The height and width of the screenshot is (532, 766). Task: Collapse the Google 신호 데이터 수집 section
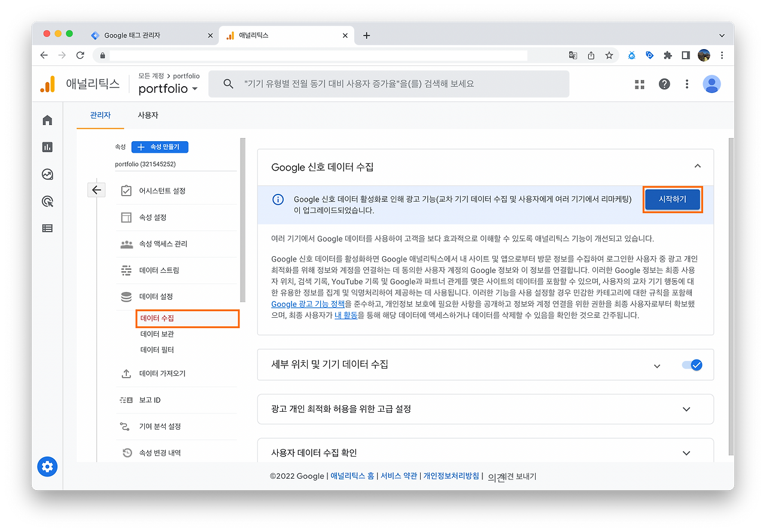(x=697, y=166)
